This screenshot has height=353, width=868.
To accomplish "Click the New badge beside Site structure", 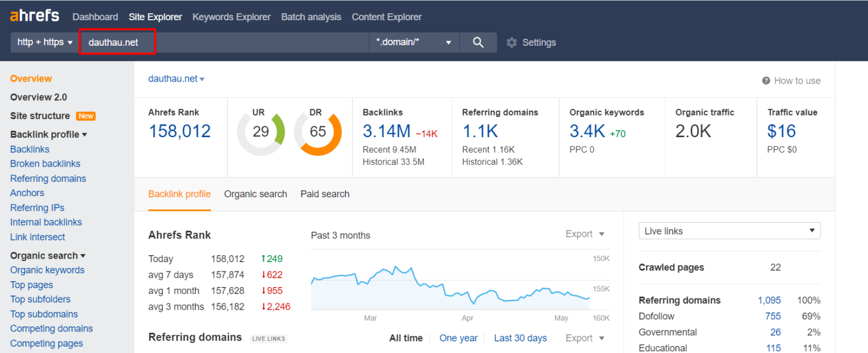I will pyautogui.click(x=86, y=116).
